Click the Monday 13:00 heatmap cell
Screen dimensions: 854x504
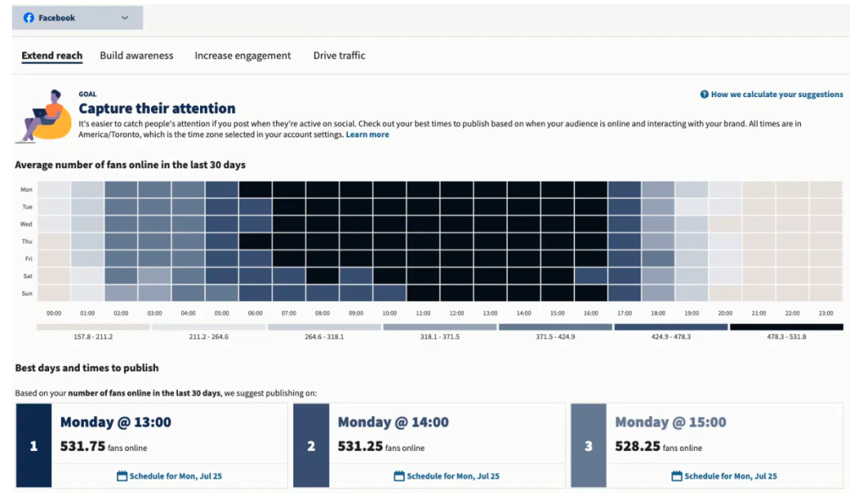tap(490, 190)
